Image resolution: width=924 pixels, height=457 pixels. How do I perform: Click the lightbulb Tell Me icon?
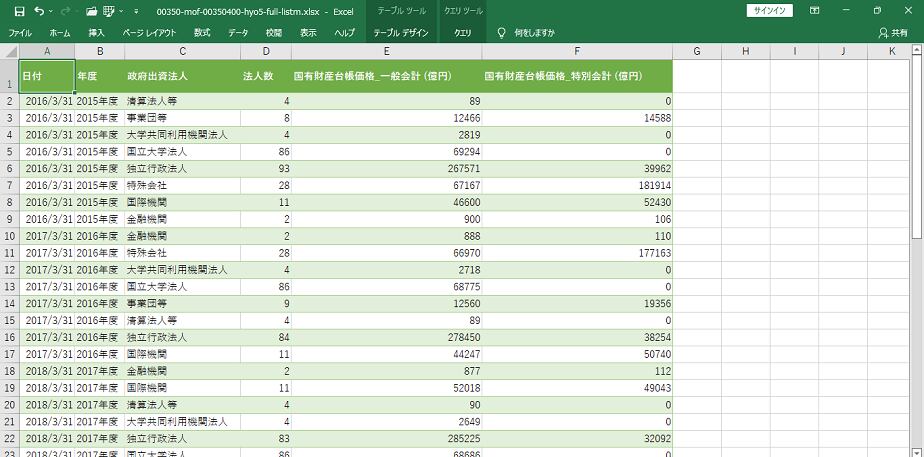[x=501, y=32]
